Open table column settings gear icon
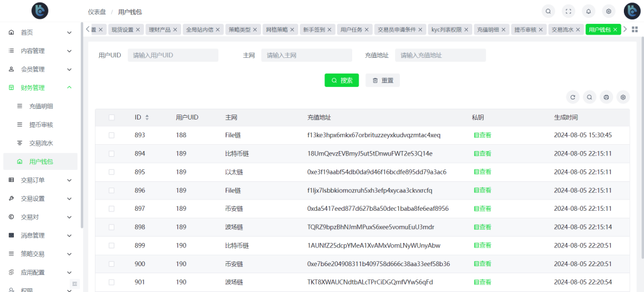Screen dimensions: 644x292 point(623,97)
